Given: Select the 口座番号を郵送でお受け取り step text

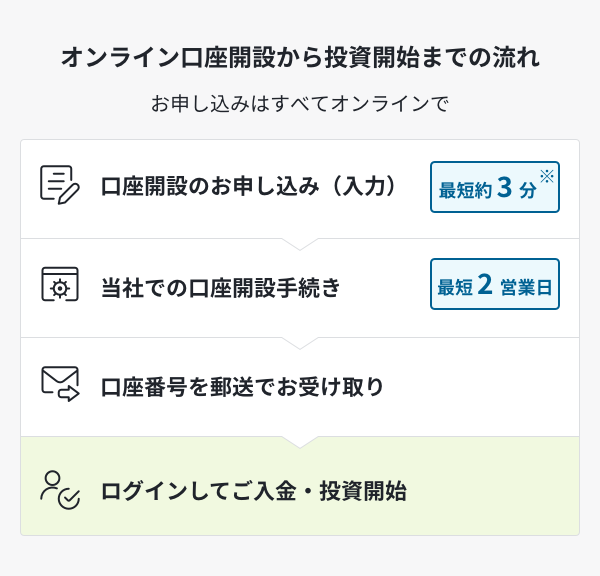Looking at the screenshot, I should [242, 387].
